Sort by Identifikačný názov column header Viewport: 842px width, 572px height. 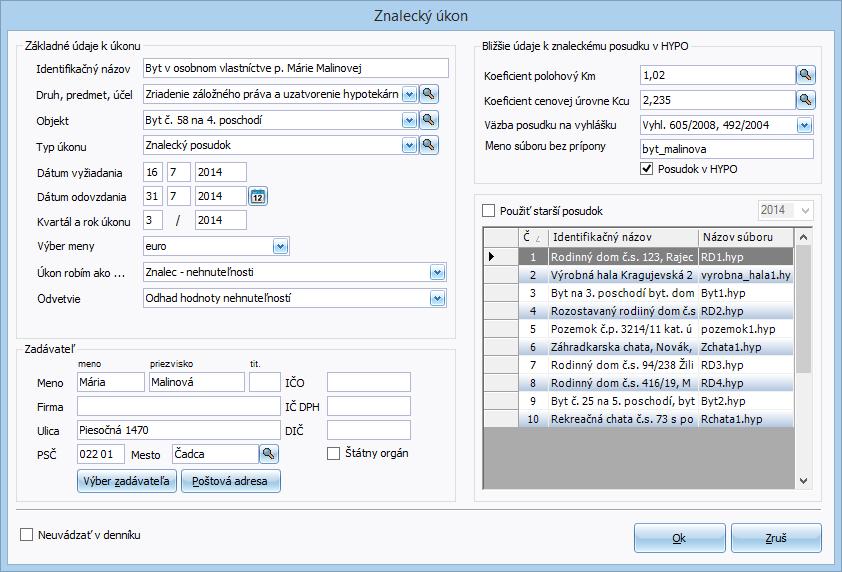[623, 237]
